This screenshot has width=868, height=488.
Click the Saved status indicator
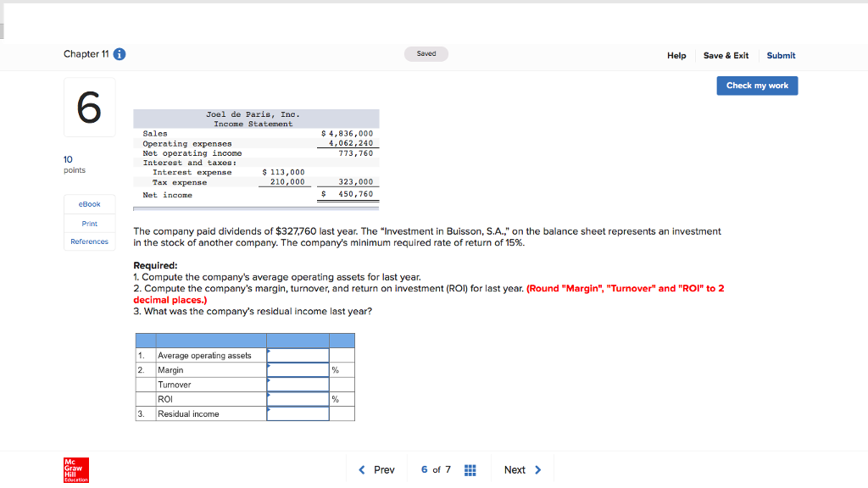pyautogui.click(x=426, y=53)
